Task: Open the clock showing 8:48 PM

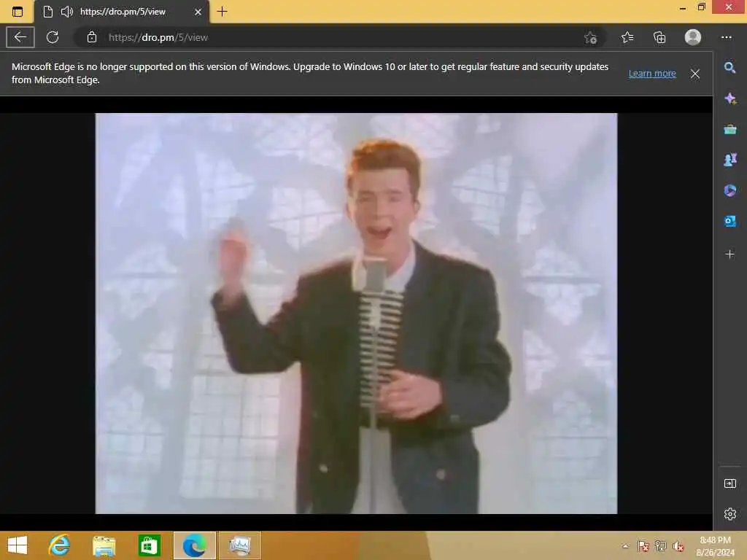Action: pyautogui.click(x=715, y=546)
